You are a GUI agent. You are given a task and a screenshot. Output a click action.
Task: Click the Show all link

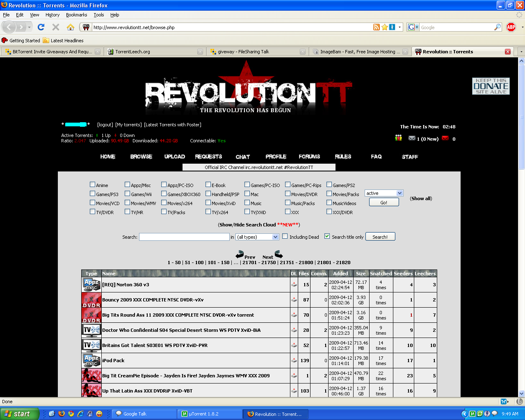[421, 199]
